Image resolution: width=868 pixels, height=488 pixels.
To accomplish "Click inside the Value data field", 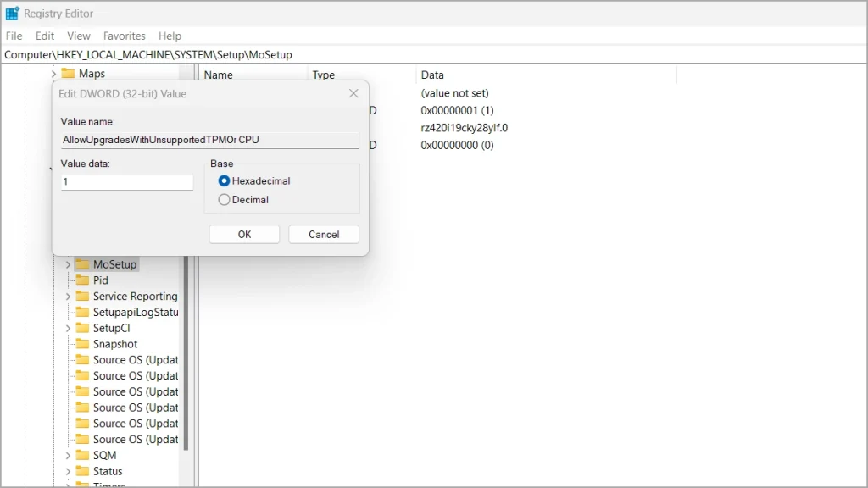I will [x=125, y=181].
